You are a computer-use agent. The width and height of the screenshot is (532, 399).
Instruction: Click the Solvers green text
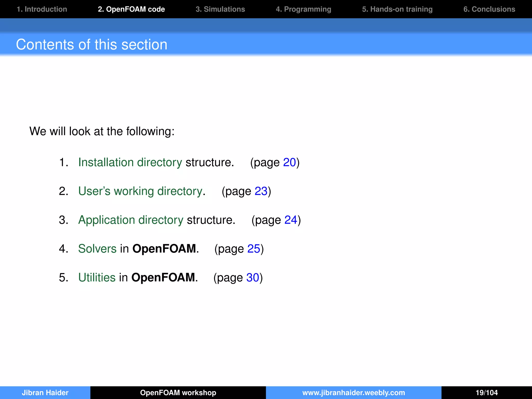coord(97,249)
